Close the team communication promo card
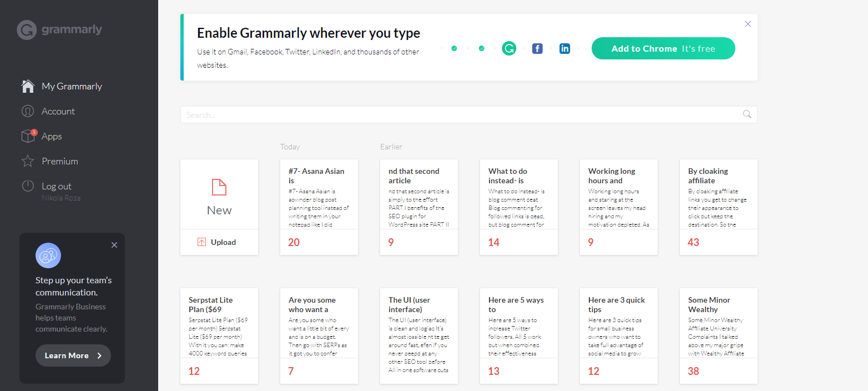 point(114,245)
